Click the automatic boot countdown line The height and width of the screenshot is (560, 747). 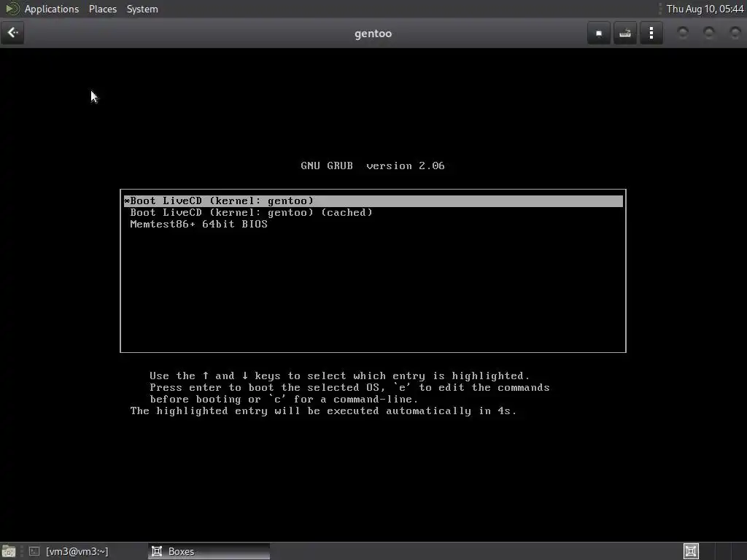323,411
